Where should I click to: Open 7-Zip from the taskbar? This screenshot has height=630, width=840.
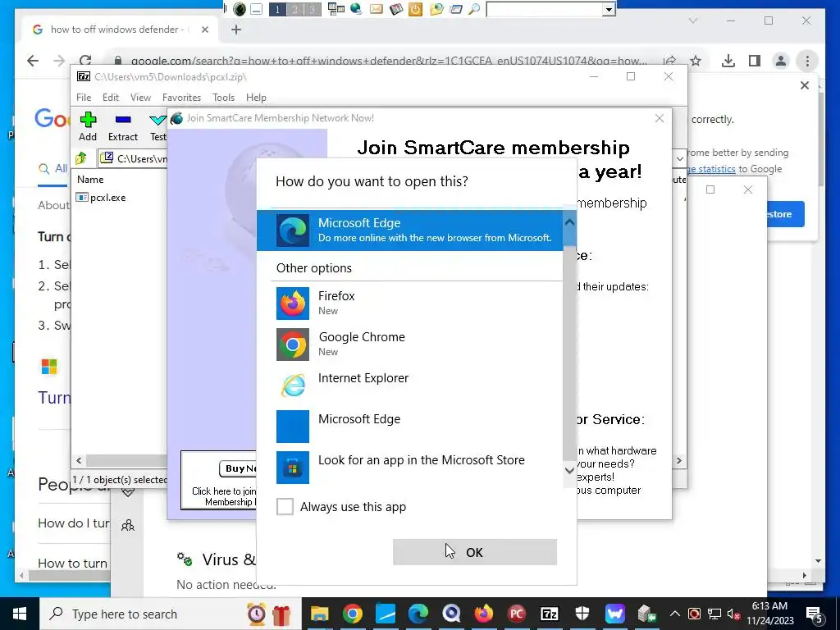coord(549,614)
